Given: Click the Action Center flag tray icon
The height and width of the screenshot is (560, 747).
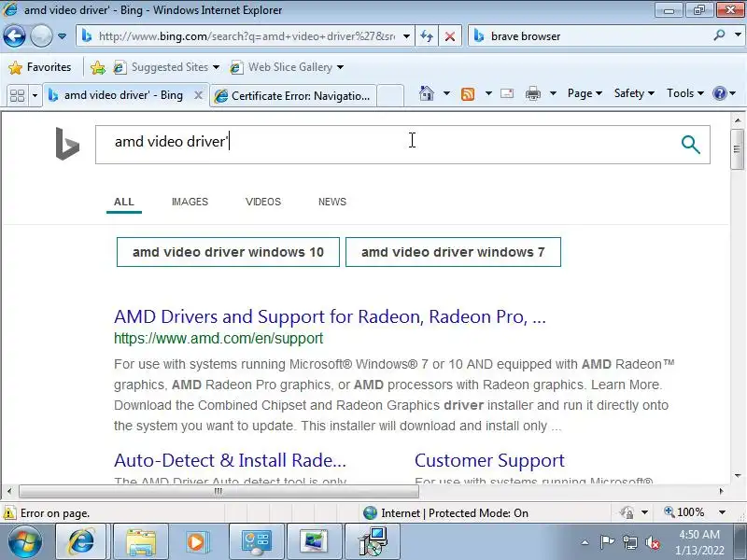Looking at the screenshot, I should click(x=606, y=542).
